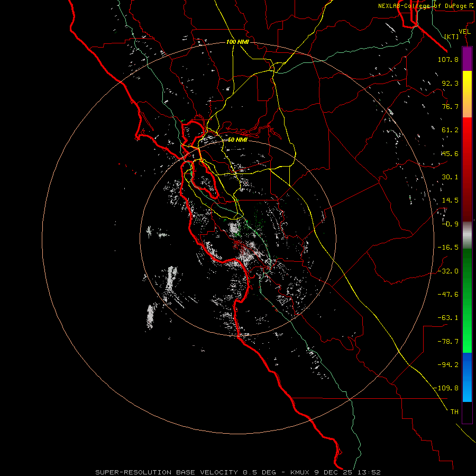Click the 14.5 velocity scale value
The height and width of the screenshot is (476, 476).
pyautogui.click(x=450, y=200)
